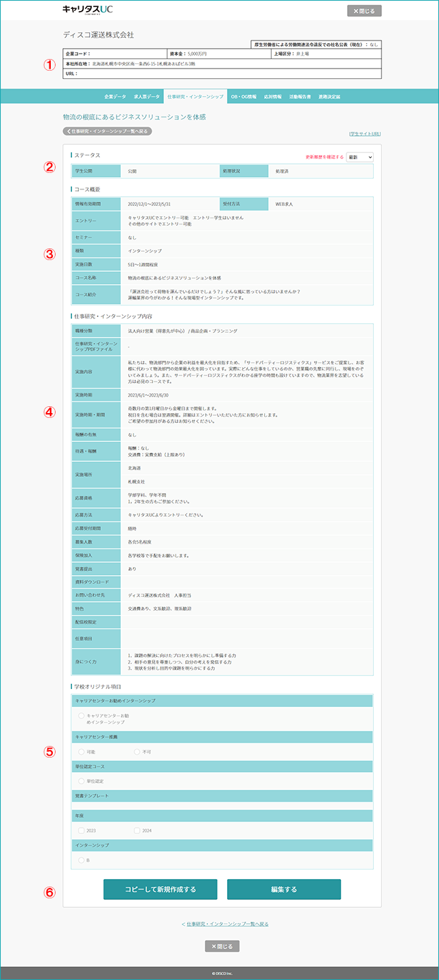This screenshot has height=980, width=439.
Task: Click the capital value 5,000万円
Action: tap(197, 54)
